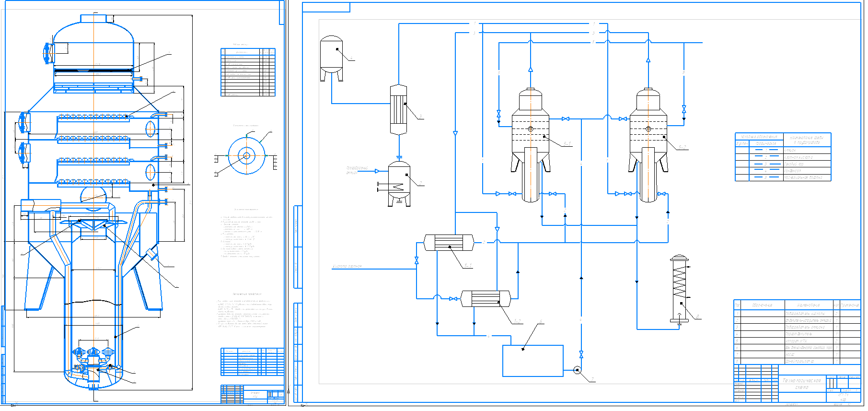Screen dimensions: 868x411
Task: Click the vertical tank on legs labeled 4
Action: tap(331, 59)
